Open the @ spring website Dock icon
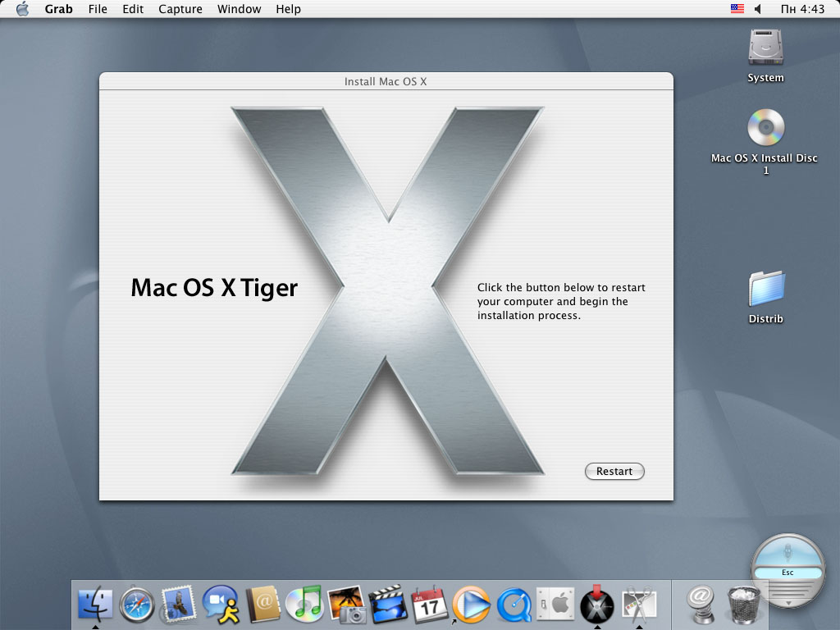This screenshot has height=630, width=840. click(x=701, y=605)
